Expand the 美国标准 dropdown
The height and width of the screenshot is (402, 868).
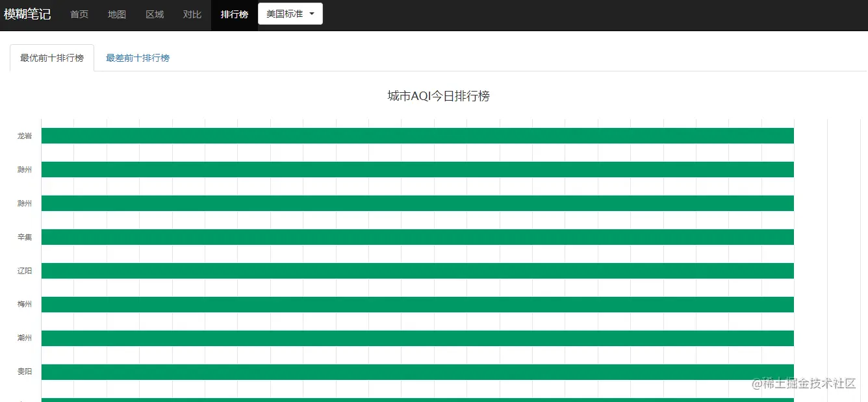click(x=290, y=14)
